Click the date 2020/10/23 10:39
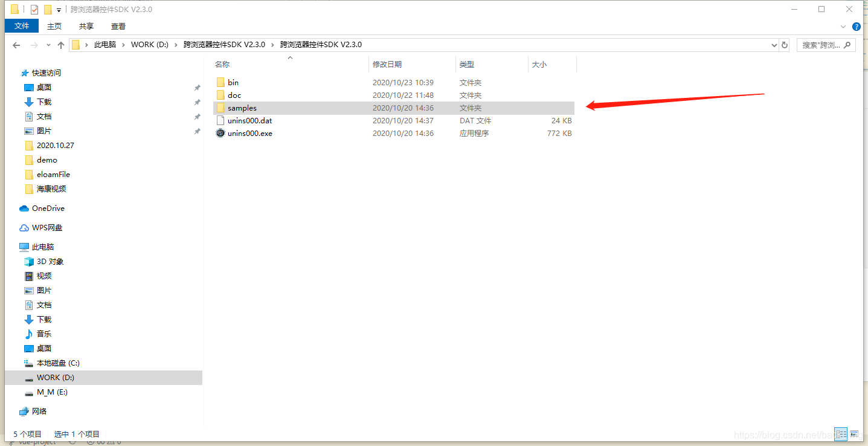 point(403,82)
